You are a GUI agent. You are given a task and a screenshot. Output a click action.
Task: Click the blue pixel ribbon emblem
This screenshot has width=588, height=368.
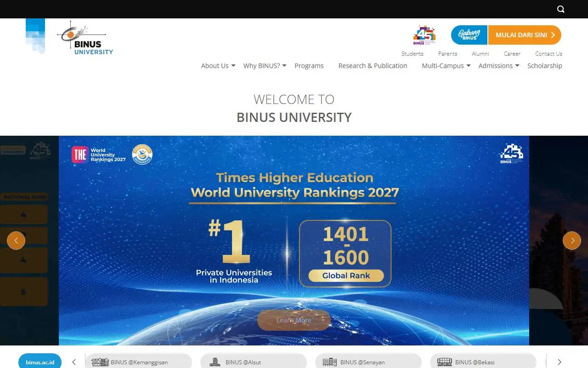click(35, 36)
